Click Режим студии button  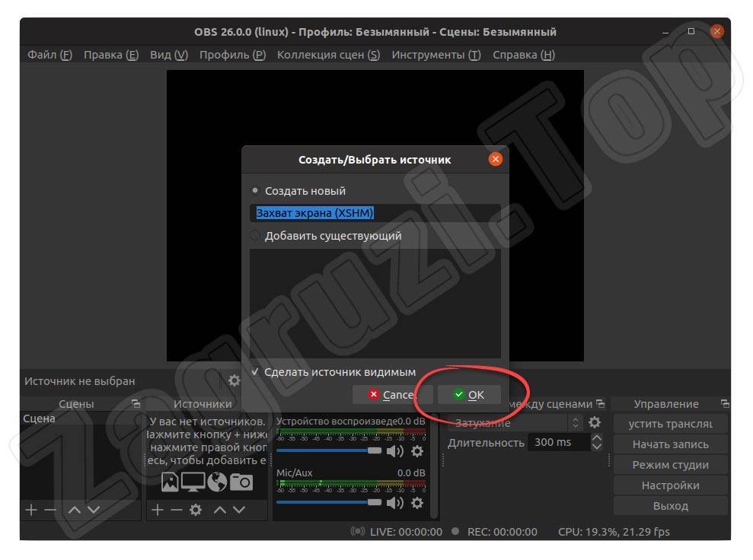tap(671, 465)
